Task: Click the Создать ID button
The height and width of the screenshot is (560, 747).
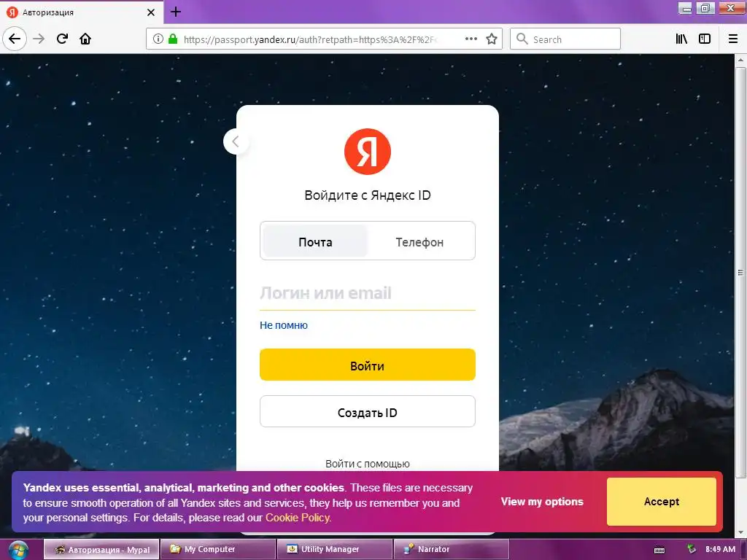Action: pos(368,411)
